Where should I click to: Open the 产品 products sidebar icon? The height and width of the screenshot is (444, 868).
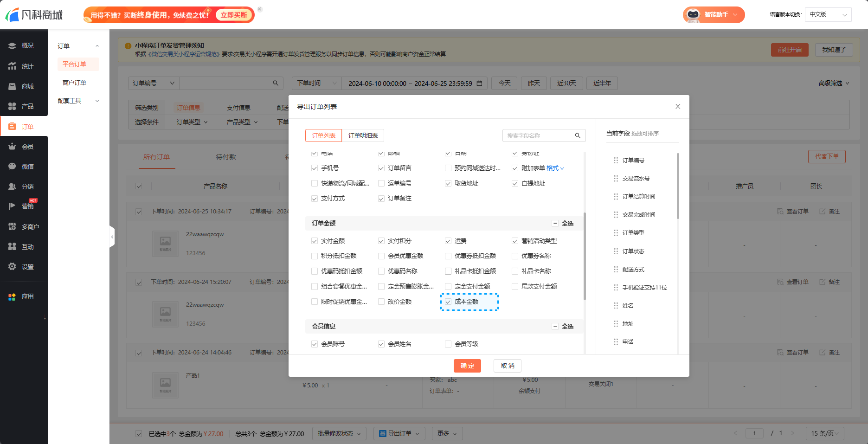pyautogui.click(x=12, y=106)
